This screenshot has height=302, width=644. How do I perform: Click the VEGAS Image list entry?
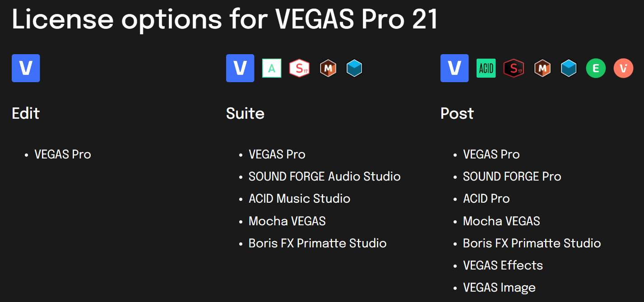pos(499,288)
